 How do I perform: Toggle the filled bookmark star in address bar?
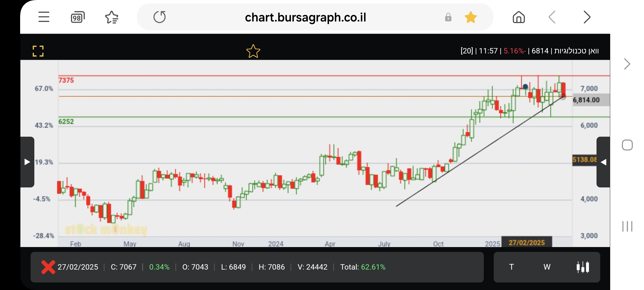471,17
